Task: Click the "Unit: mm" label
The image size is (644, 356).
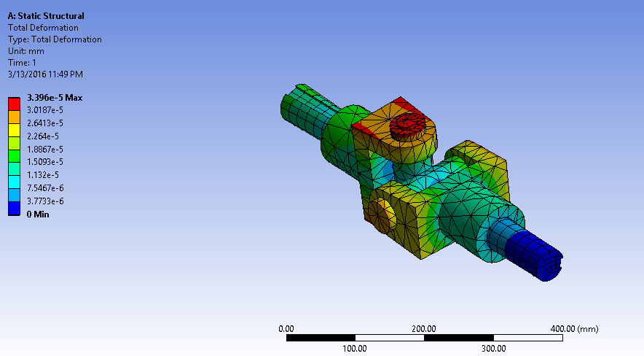Action: click(26, 51)
